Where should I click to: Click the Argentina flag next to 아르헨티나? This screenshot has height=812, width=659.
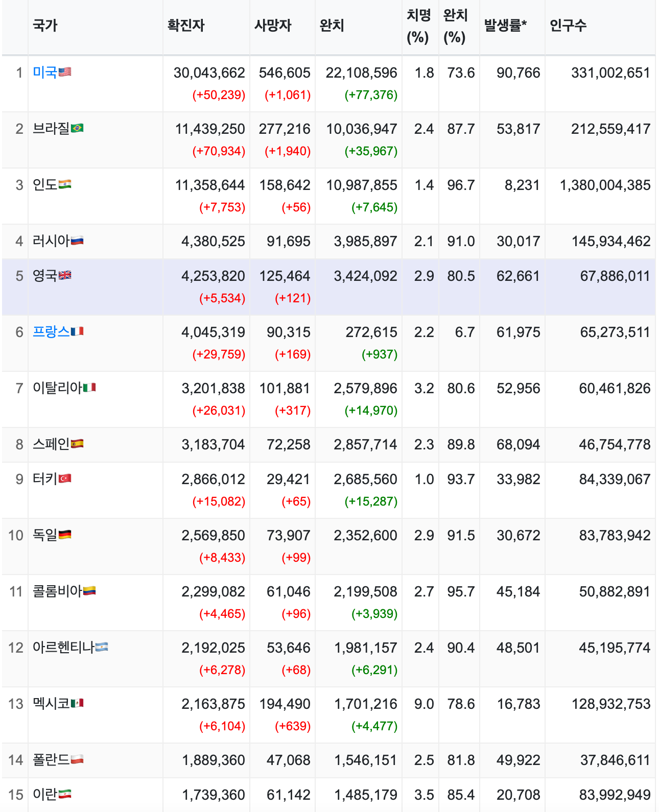point(102,647)
